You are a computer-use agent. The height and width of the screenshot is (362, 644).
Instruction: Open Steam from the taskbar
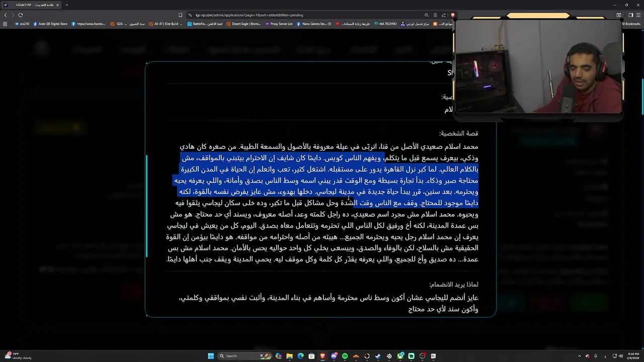click(x=378, y=356)
